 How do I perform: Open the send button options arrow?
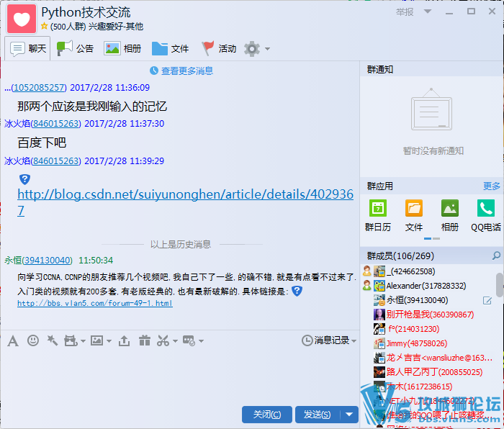coord(349,415)
